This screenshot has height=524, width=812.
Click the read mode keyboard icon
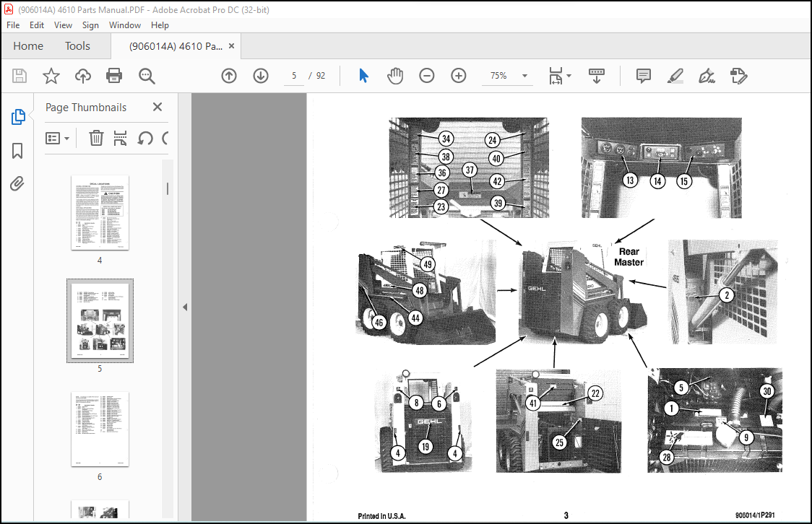597,76
